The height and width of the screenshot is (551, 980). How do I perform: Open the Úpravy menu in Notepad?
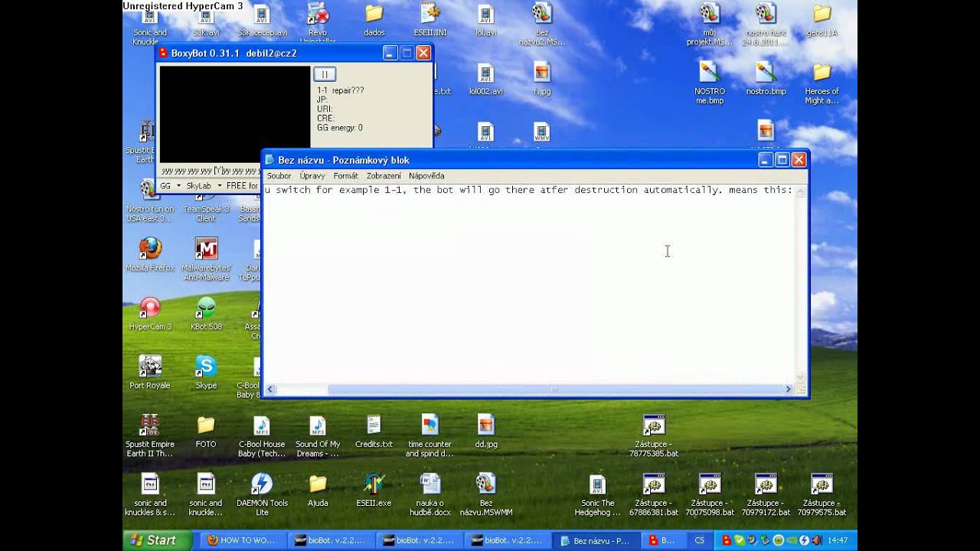(312, 176)
